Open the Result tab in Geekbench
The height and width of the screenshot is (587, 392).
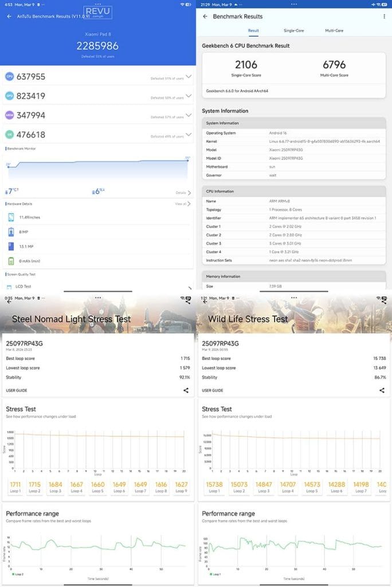tap(253, 31)
